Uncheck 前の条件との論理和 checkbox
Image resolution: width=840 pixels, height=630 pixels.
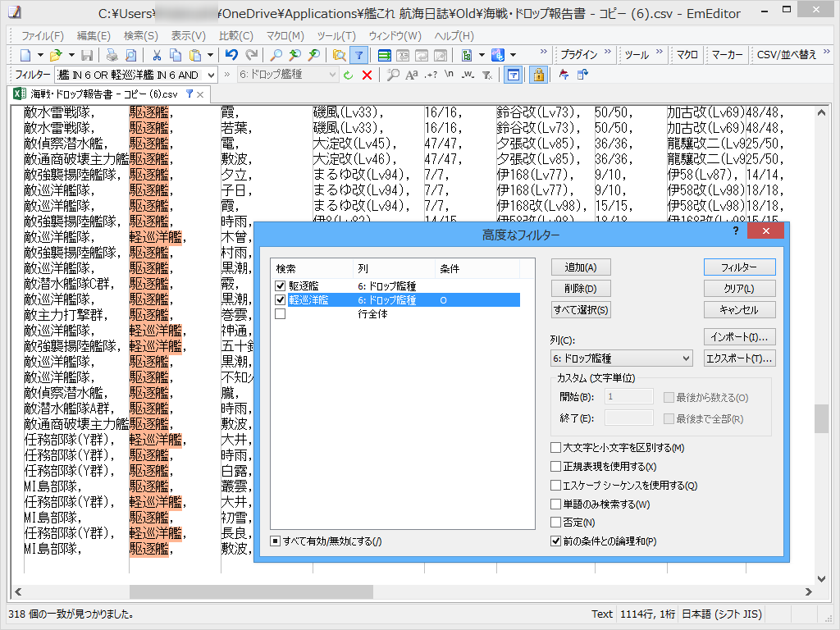[556, 541]
